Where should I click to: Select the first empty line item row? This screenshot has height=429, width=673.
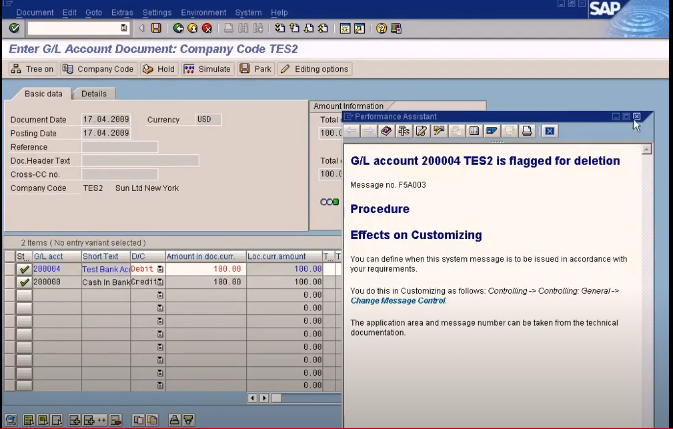[9, 295]
